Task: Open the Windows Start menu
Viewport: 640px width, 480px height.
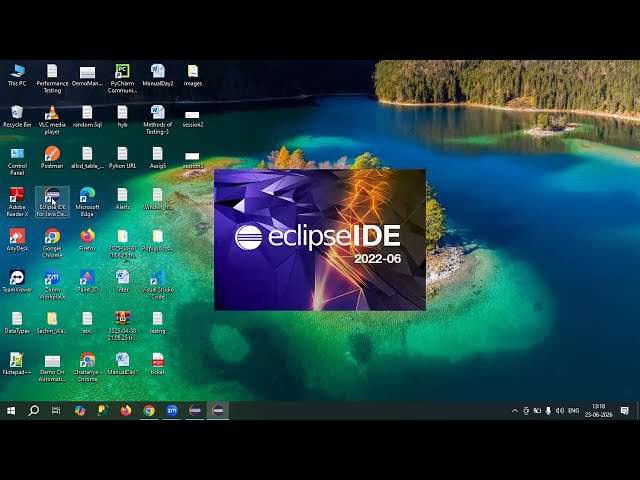Action: [11, 411]
